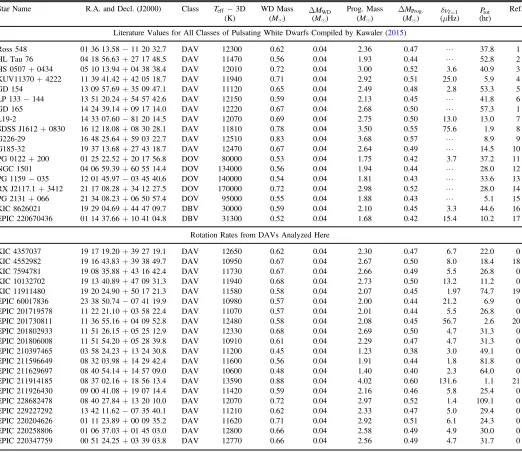Select 'EPIC 211596649' star name
The height and width of the screenshot is (452, 522).
(x=26, y=361)
